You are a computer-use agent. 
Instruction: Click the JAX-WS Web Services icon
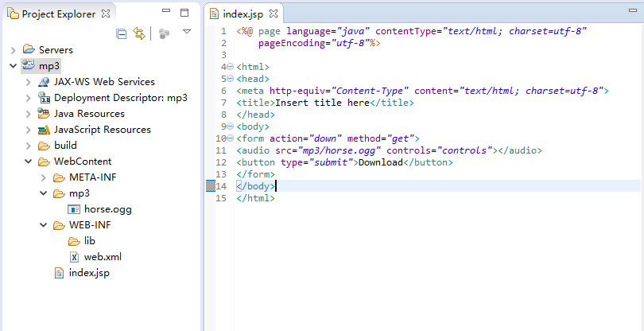tap(44, 82)
